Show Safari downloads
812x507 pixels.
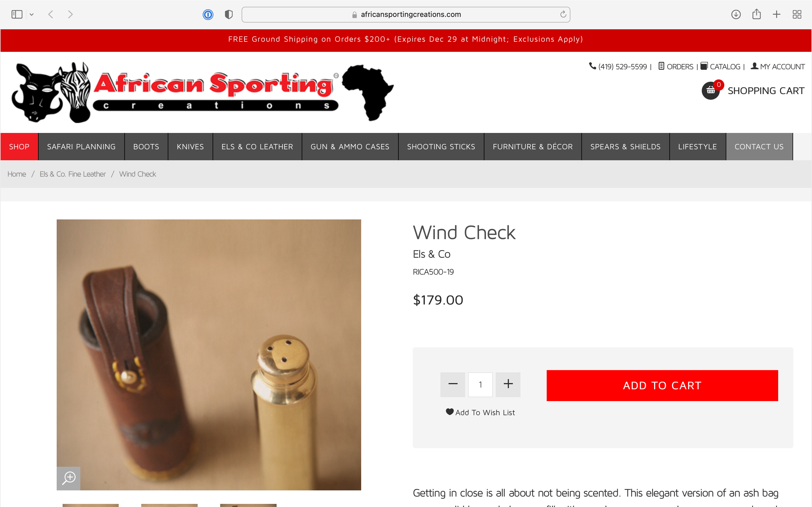point(736,14)
